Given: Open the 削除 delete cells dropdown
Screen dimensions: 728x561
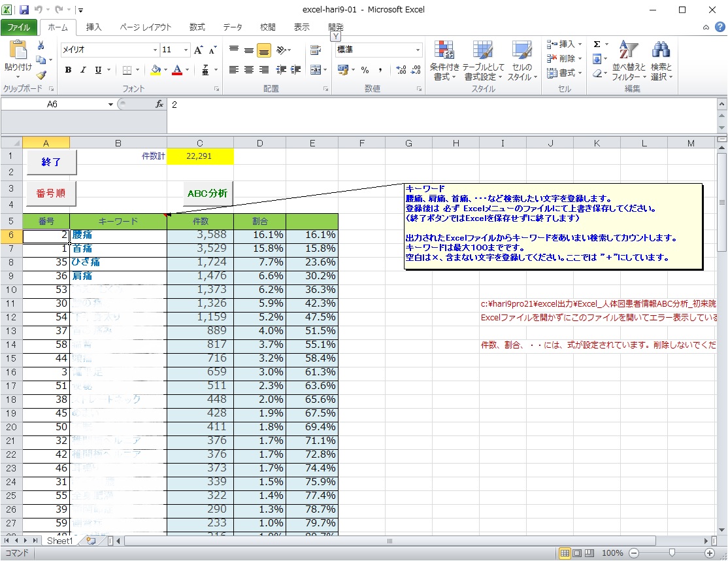Looking at the screenshot, I should coord(564,58).
